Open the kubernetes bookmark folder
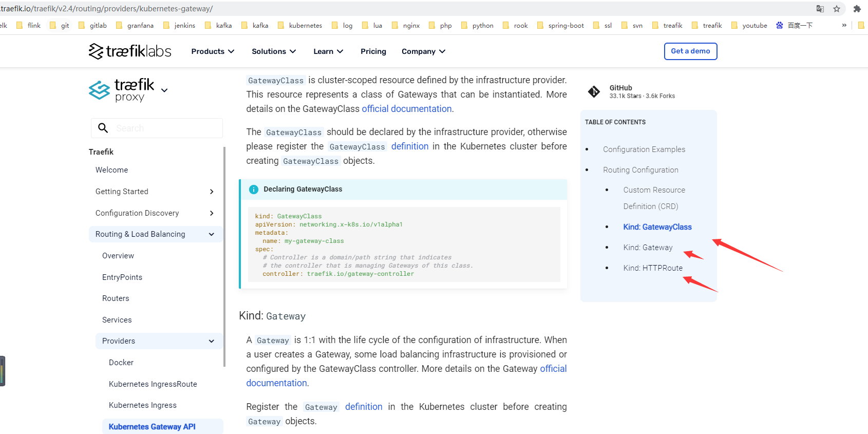 click(300, 25)
